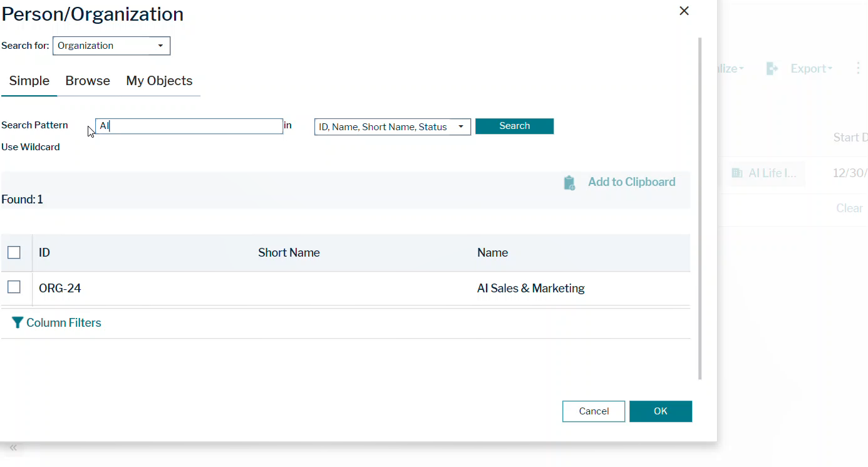Click the Clear link behind the dialog

[849, 208]
